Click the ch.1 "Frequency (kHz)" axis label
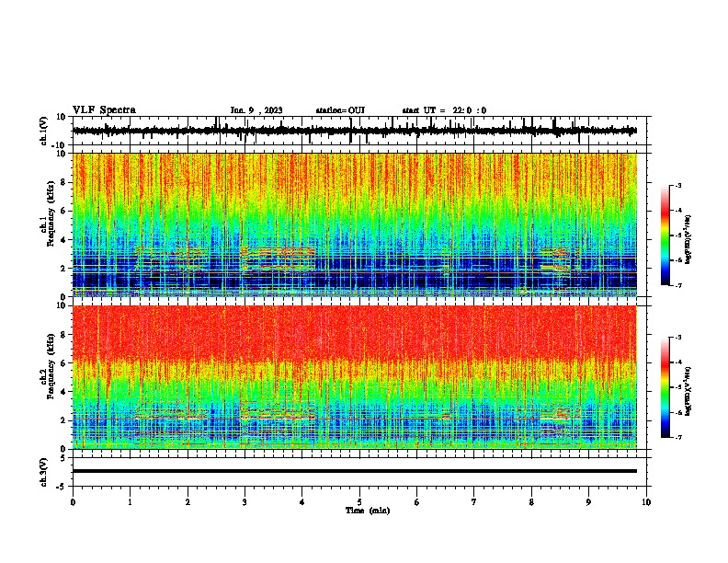Viewport: 728px width, 563px height. 51,214
